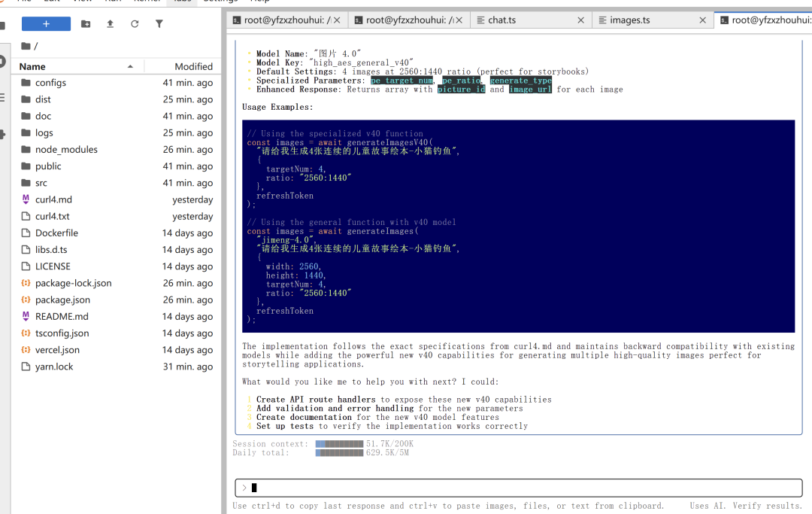Image resolution: width=812 pixels, height=514 pixels.
Task: Open the file filter funnel icon
Action: (159, 24)
